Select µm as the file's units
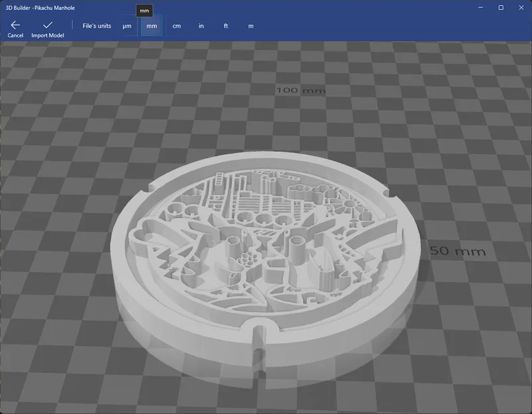Image resolution: width=532 pixels, height=414 pixels. point(127,26)
